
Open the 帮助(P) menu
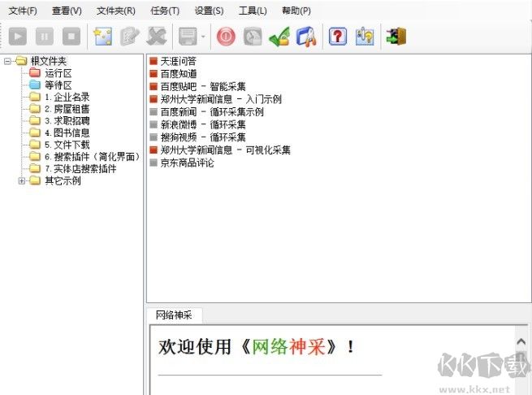pyautogui.click(x=296, y=11)
